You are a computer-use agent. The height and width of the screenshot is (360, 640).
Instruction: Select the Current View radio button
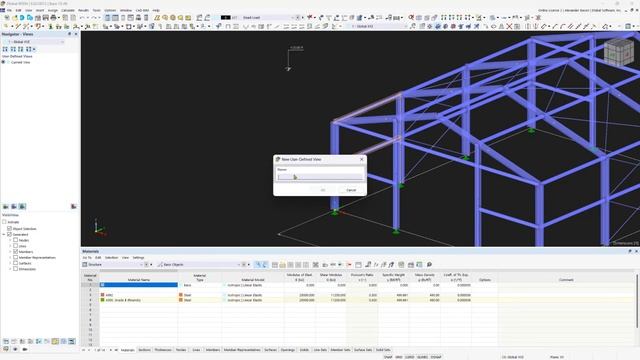coord(3,62)
